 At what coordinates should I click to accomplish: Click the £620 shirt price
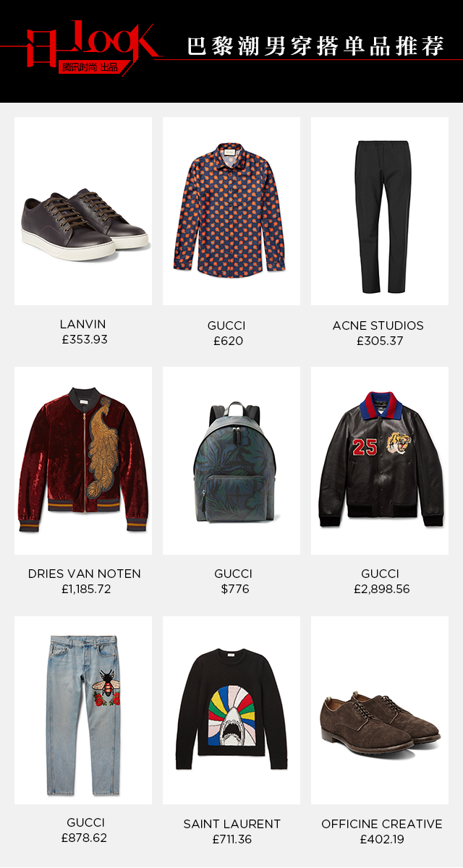pos(229,341)
